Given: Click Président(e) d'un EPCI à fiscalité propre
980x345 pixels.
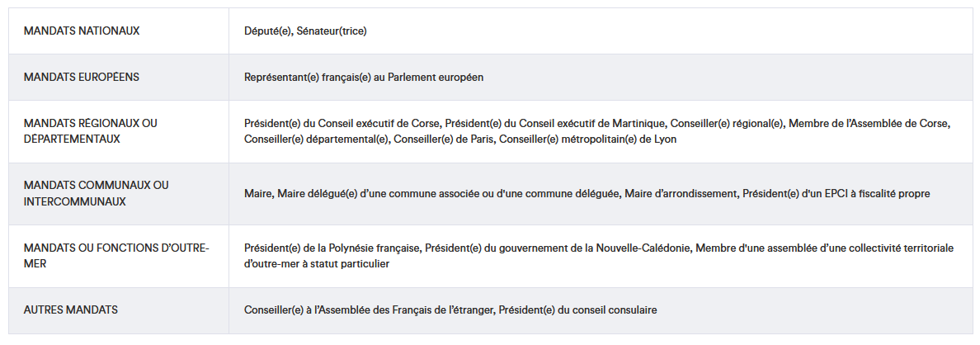Looking at the screenshot, I should [836, 194].
